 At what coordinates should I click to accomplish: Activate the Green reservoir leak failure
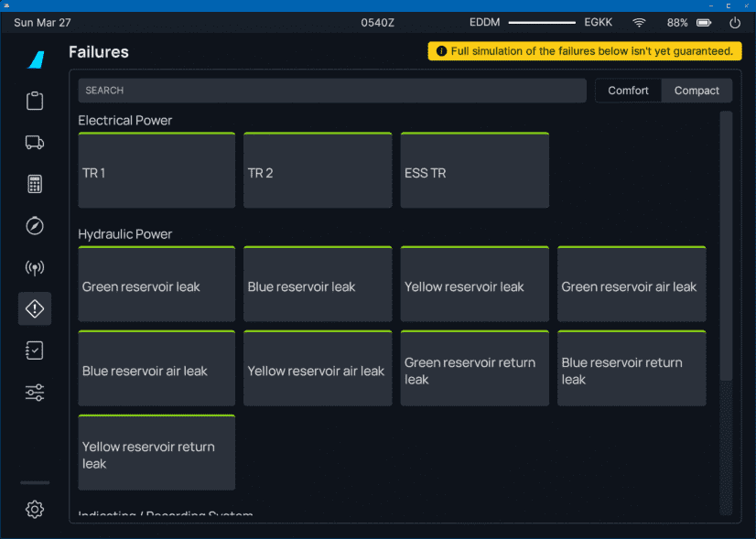[157, 285]
